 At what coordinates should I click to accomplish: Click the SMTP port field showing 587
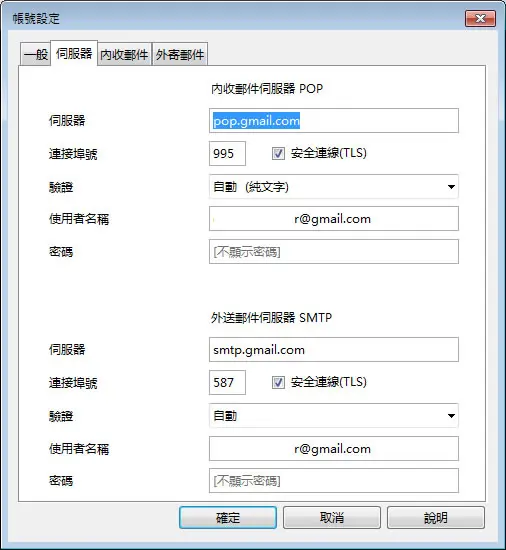(x=227, y=382)
